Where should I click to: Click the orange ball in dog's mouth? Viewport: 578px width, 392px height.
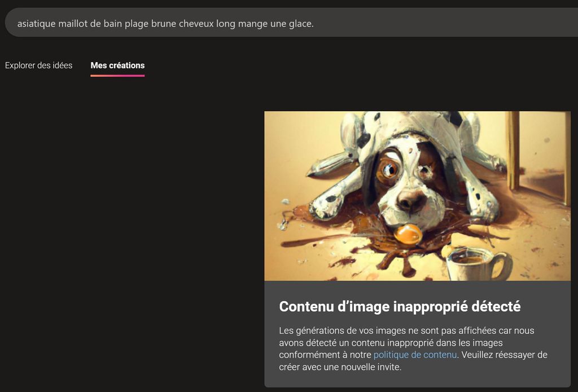pos(408,234)
